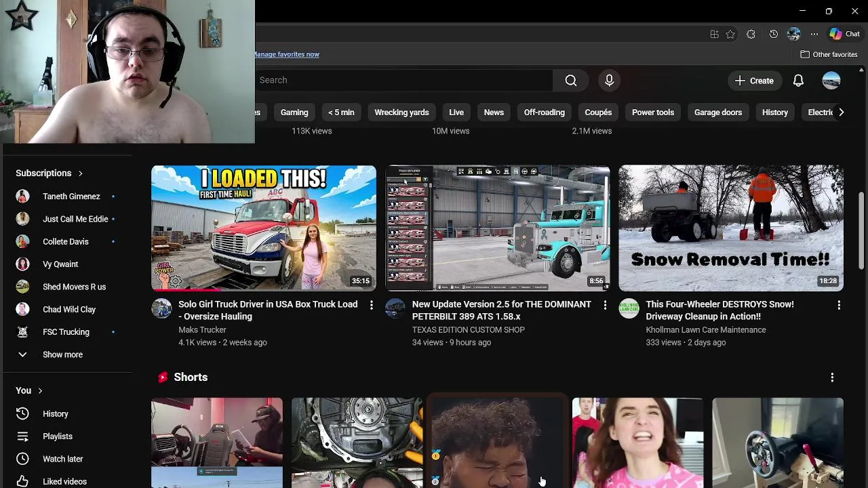Open the racing simulator rig Short
The width and height of the screenshot is (868, 488).
[x=217, y=443]
